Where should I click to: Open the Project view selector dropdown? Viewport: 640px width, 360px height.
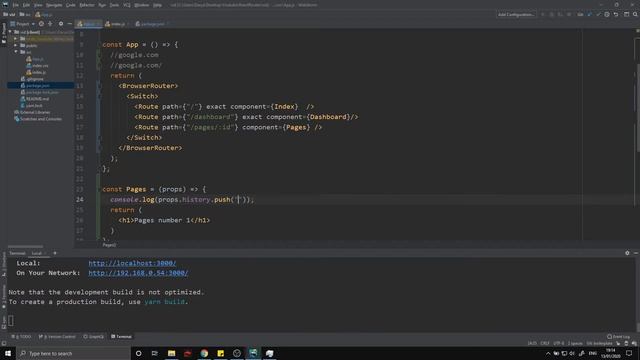click(23, 24)
